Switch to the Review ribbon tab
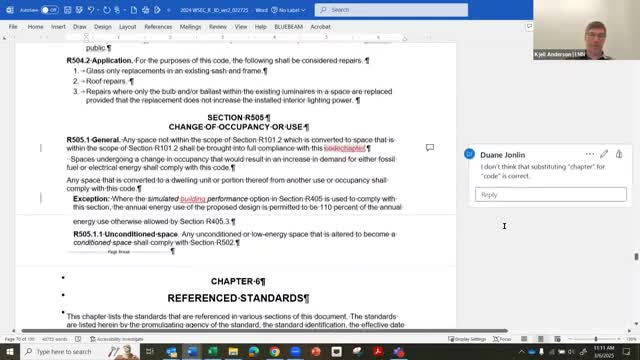 [x=218, y=27]
